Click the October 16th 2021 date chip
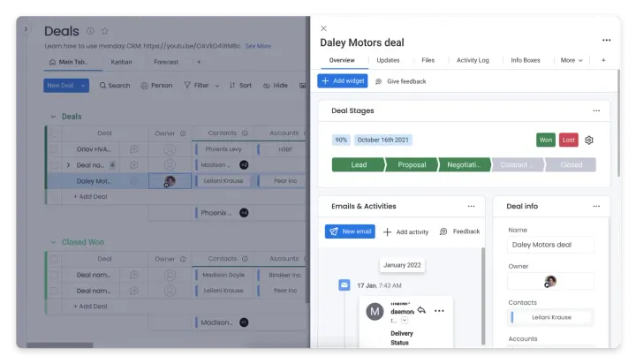 point(382,140)
